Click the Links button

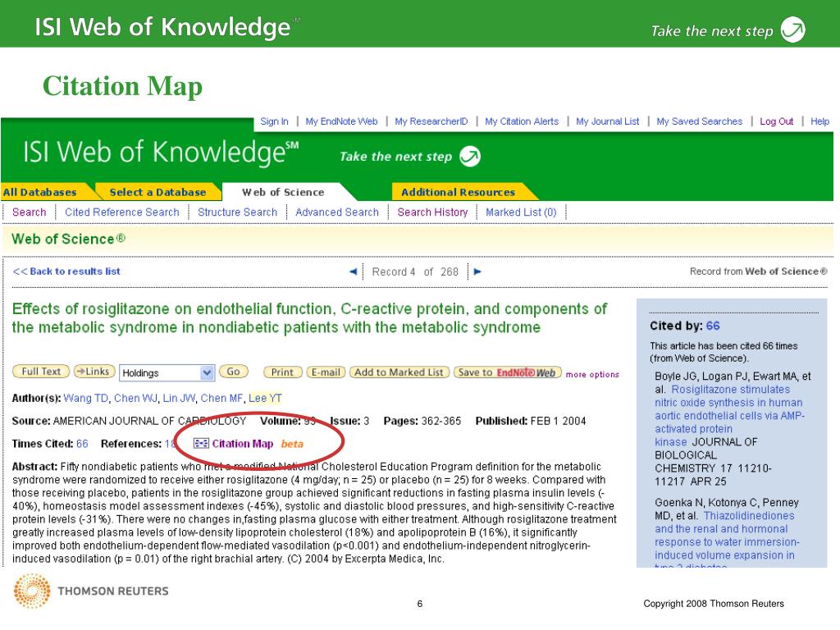[94, 372]
